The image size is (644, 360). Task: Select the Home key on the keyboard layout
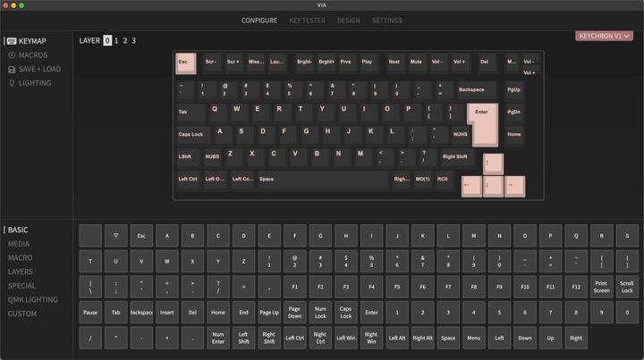tap(514, 135)
